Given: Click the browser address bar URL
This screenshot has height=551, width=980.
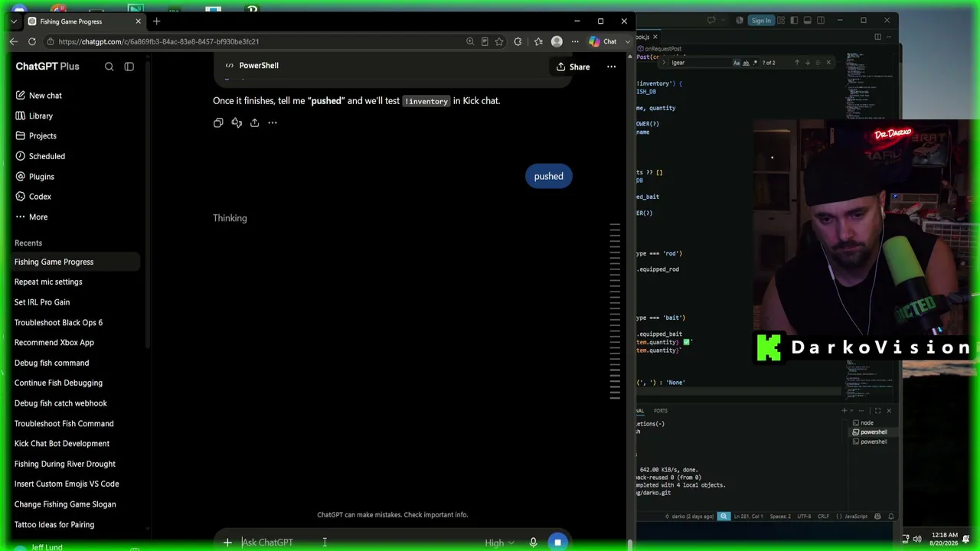Looking at the screenshot, I should 158,41.
